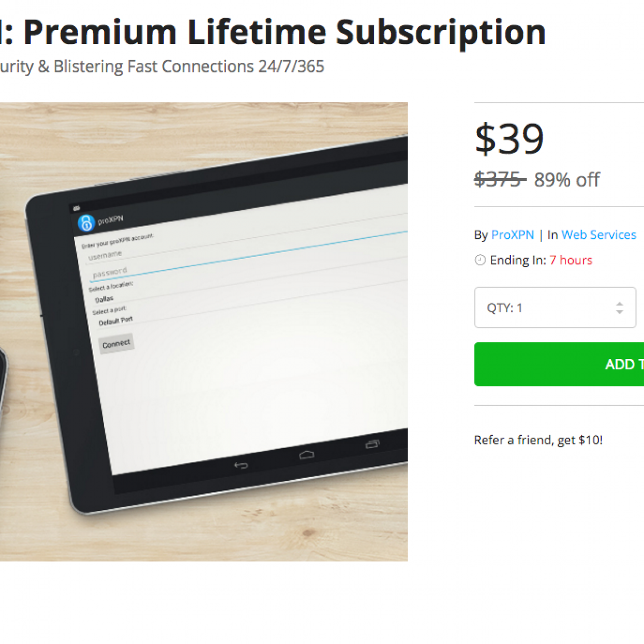Click the clock icon beside Ending In

[480, 260]
